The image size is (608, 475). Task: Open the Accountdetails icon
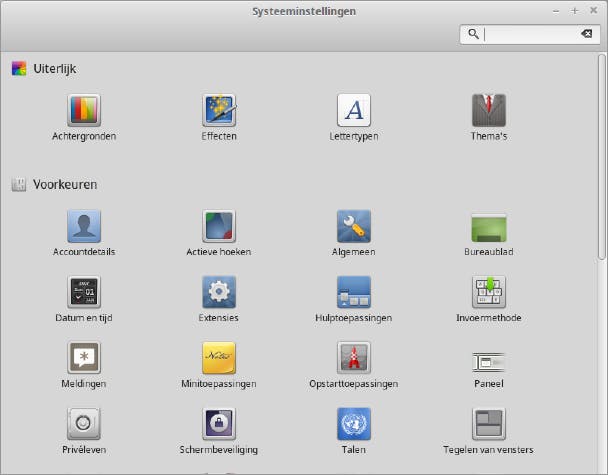point(84,226)
